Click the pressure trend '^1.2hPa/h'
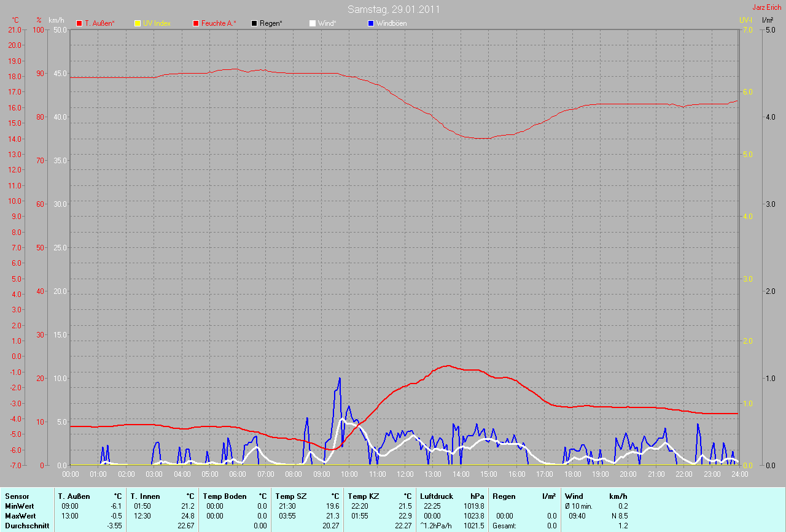 pyautogui.click(x=435, y=526)
